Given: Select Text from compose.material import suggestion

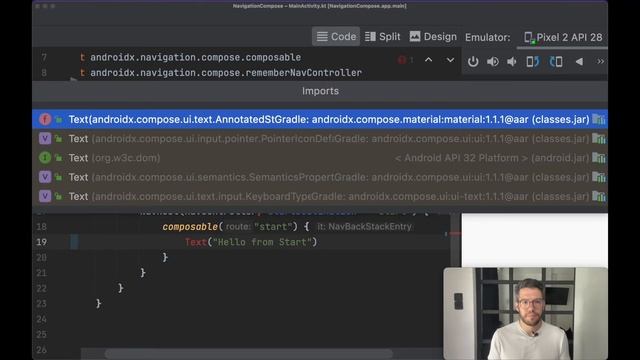Looking at the screenshot, I should [x=320, y=119].
